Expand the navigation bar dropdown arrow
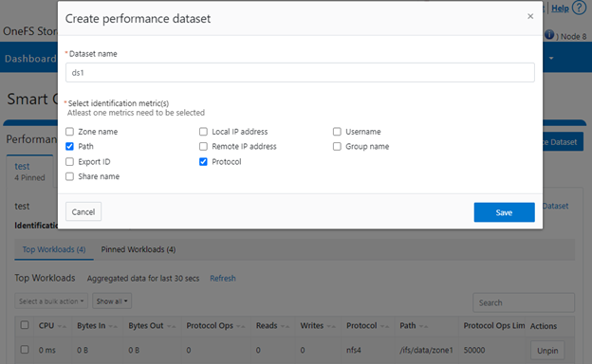Viewport: 592px width, 364px height. [x=551, y=58]
